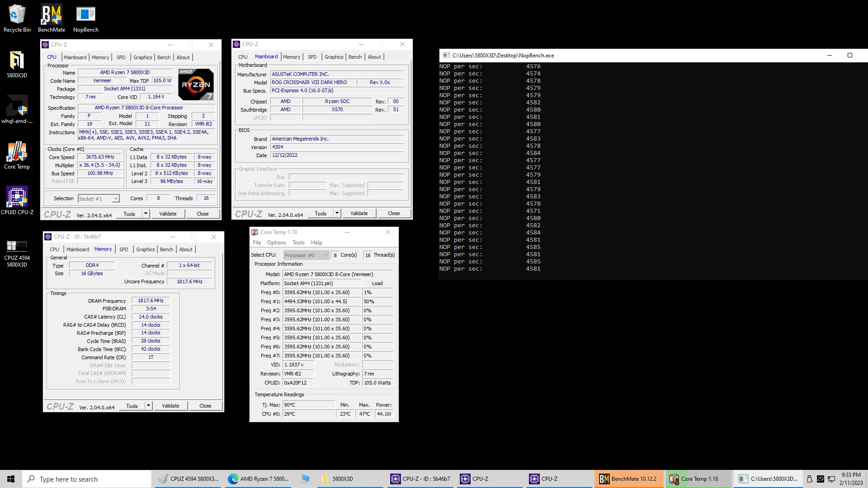Image resolution: width=868 pixels, height=488 pixels.
Task: Switch to the Bench tab in CPU-Z CPU window
Action: point(164,57)
